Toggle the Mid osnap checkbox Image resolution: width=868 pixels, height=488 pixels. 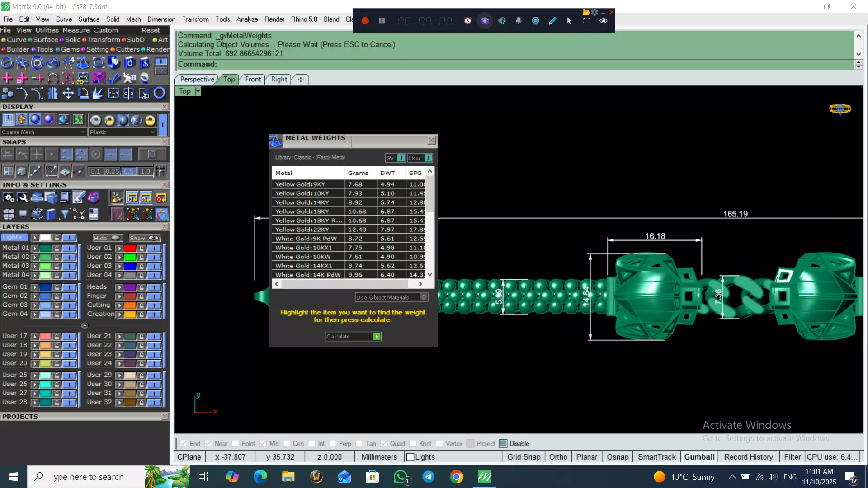tap(263, 444)
